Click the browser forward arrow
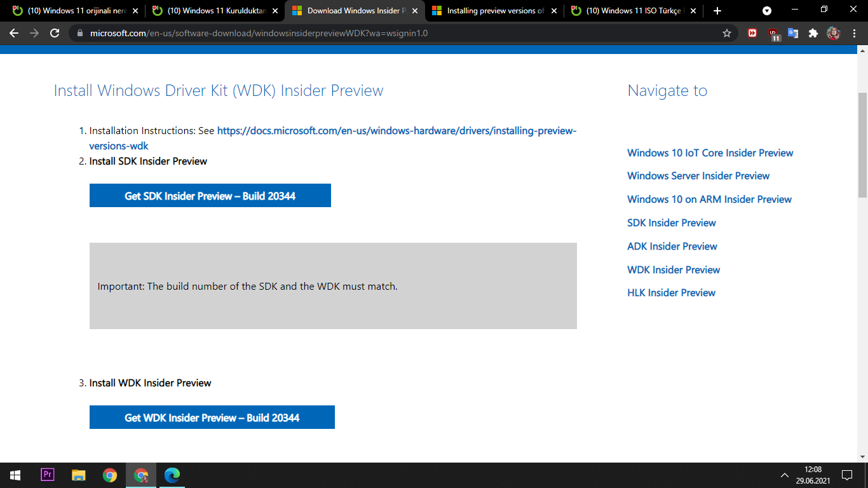868x488 pixels. (x=34, y=33)
